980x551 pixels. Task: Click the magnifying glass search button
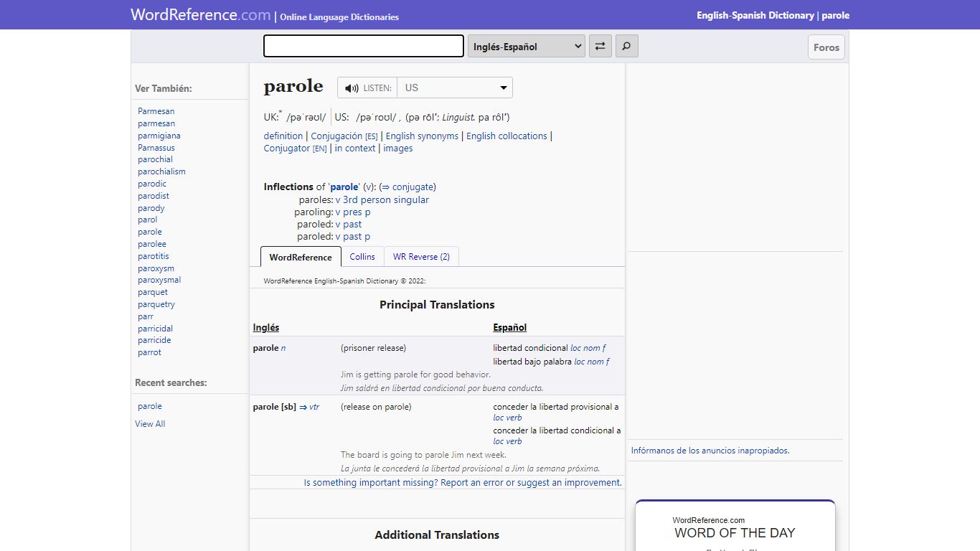point(626,47)
